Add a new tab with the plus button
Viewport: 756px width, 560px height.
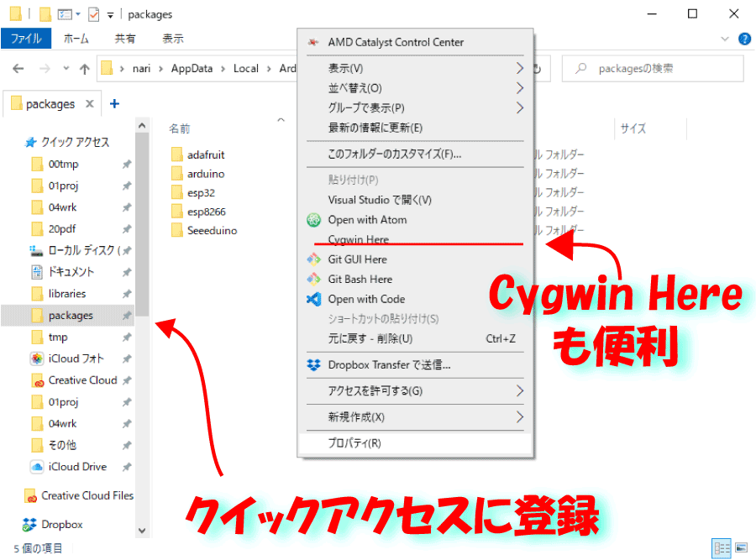click(x=115, y=104)
